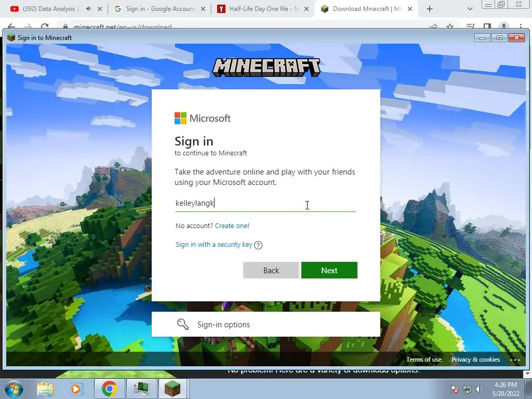Click the Chrome side panel icon
The width and height of the screenshot is (532, 399).
487,26
